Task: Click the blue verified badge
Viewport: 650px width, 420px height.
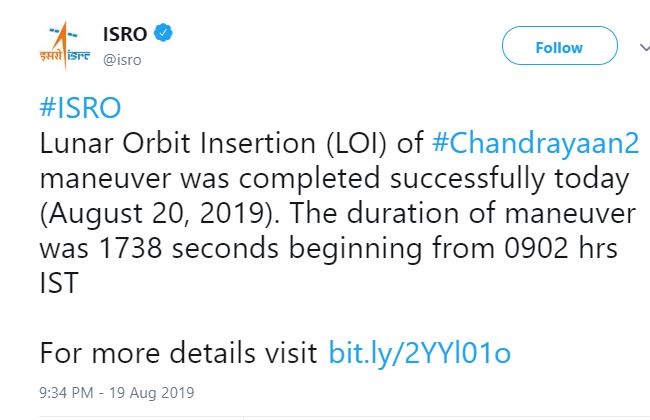Action: click(163, 33)
